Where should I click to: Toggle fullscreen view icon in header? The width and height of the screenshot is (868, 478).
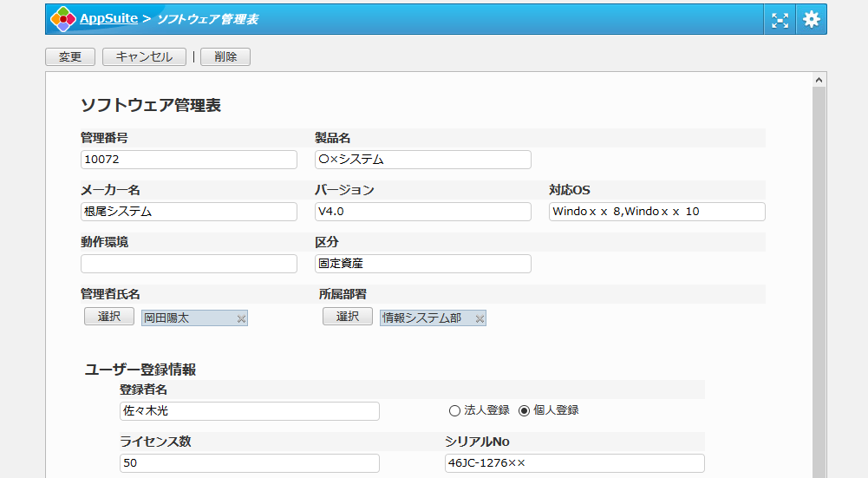click(780, 19)
